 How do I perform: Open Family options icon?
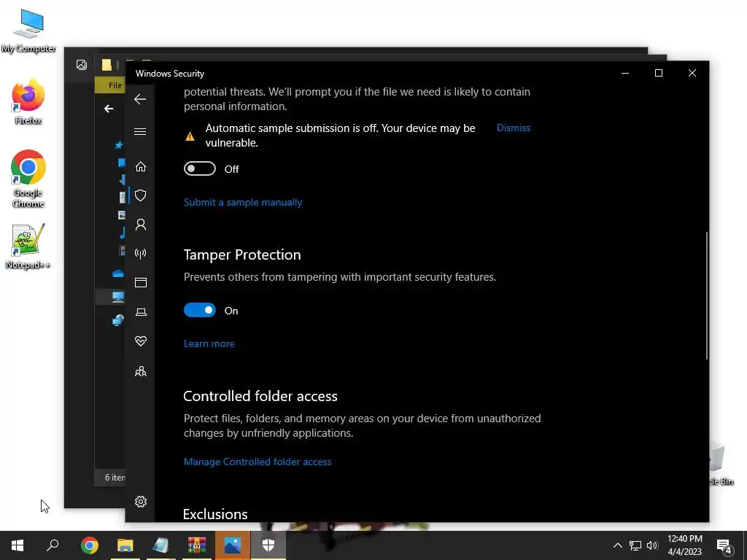point(141,371)
